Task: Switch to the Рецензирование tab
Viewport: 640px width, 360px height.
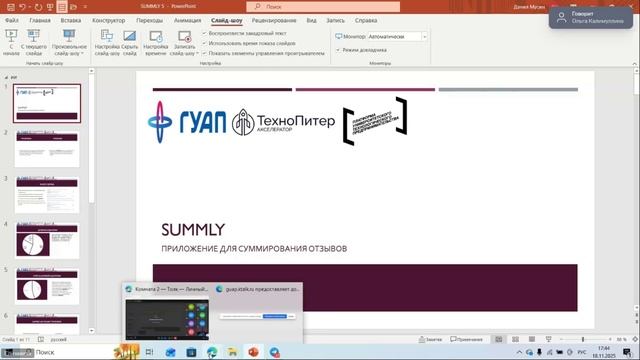Action: [274, 20]
